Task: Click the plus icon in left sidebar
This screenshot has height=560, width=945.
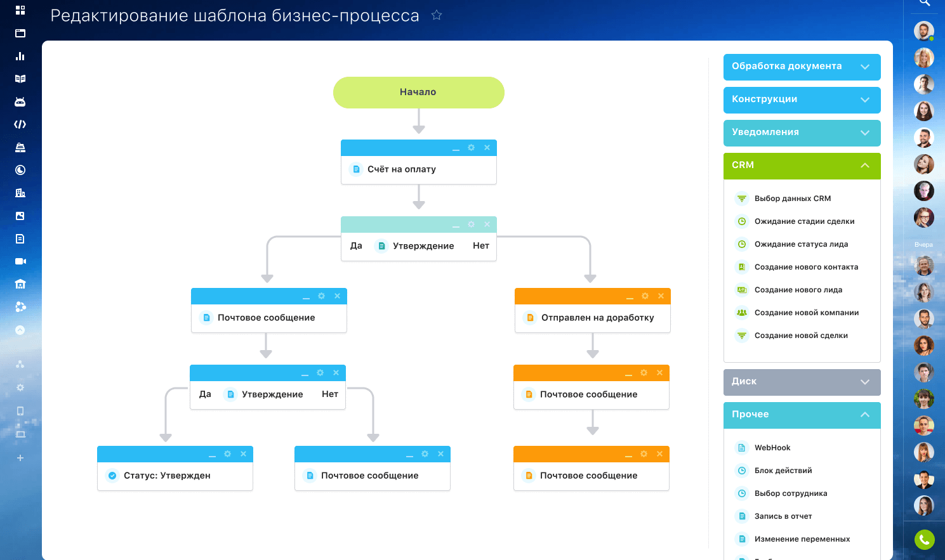Action: 20,458
